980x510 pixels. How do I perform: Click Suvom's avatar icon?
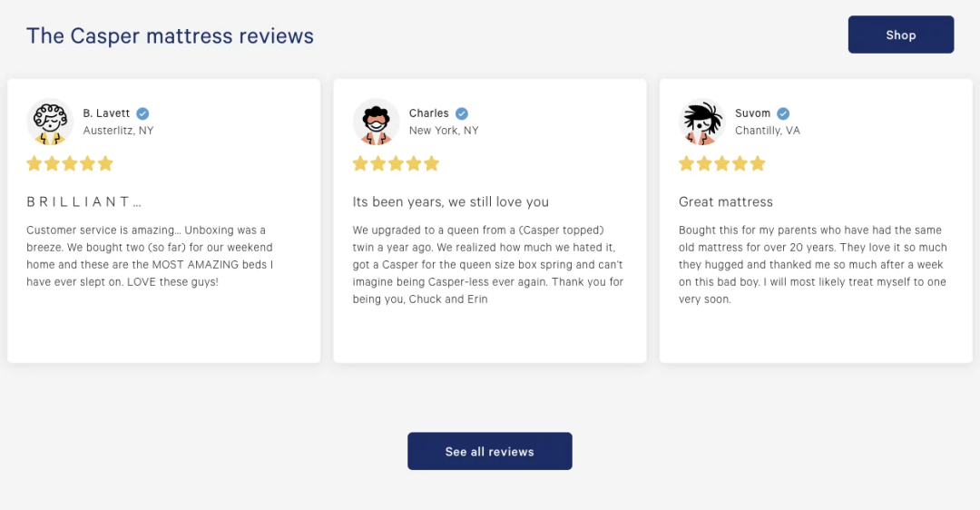coord(702,122)
